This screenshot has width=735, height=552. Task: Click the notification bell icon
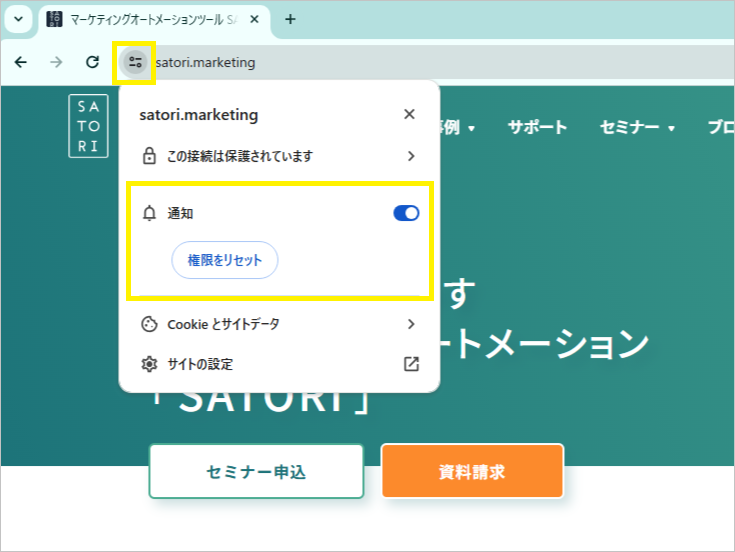[149, 213]
